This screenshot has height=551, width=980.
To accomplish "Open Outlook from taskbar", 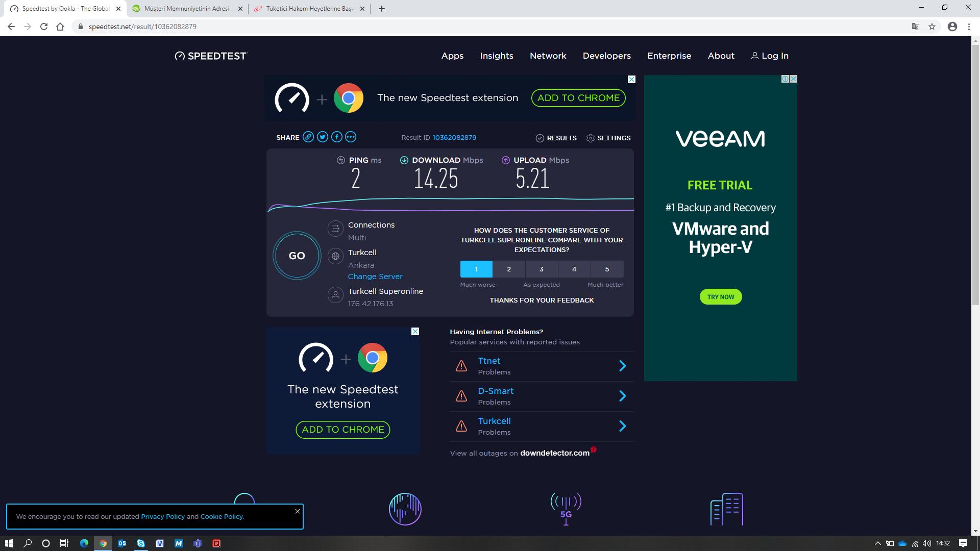I will (x=122, y=543).
